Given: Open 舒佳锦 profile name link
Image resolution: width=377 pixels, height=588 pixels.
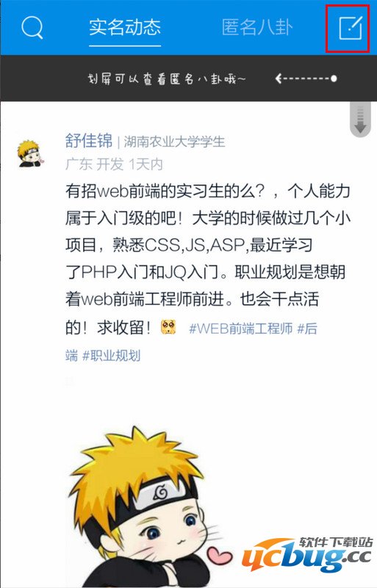Looking at the screenshot, I should [x=89, y=141].
